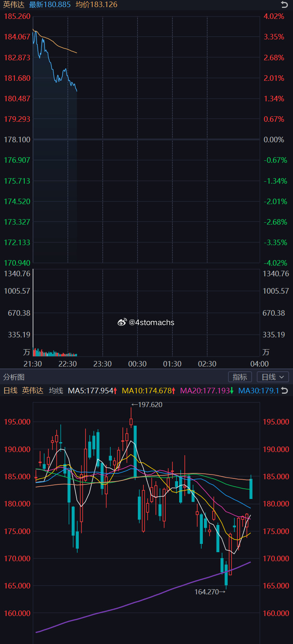Click 日线 label in daily chart header
Screen dimensions: 293x644
click(10, 391)
